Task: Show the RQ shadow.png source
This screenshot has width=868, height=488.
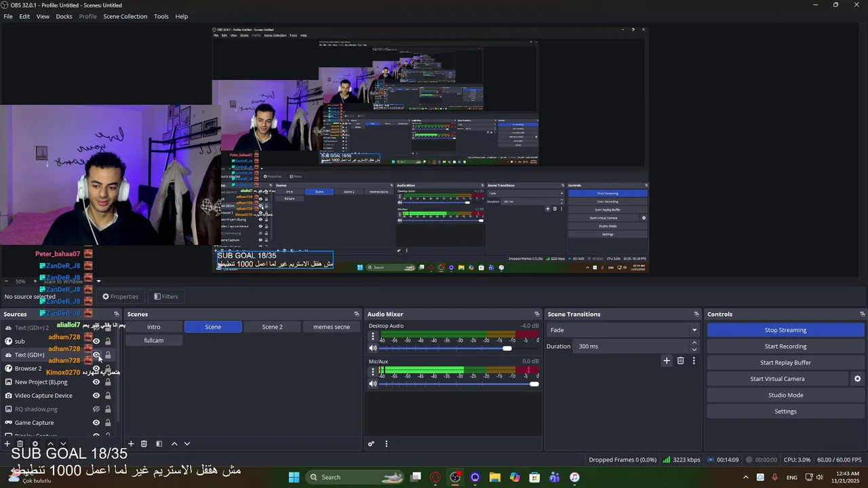Action: point(96,409)
